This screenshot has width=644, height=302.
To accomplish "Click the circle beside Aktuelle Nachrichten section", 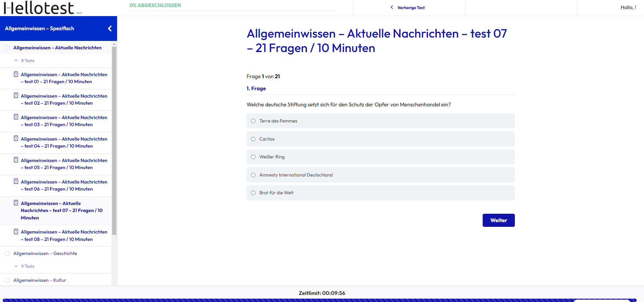I will click(x=7, y=48).
